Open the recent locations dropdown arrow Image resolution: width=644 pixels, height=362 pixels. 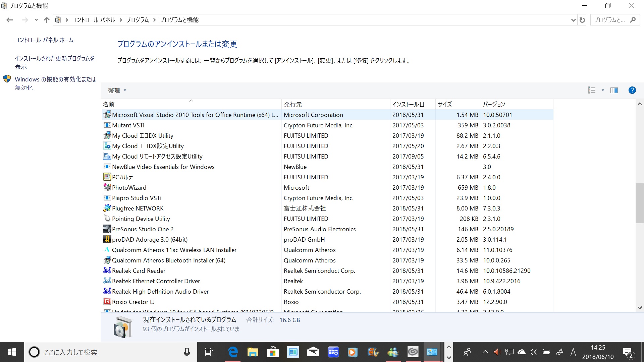tap(36, 20)
